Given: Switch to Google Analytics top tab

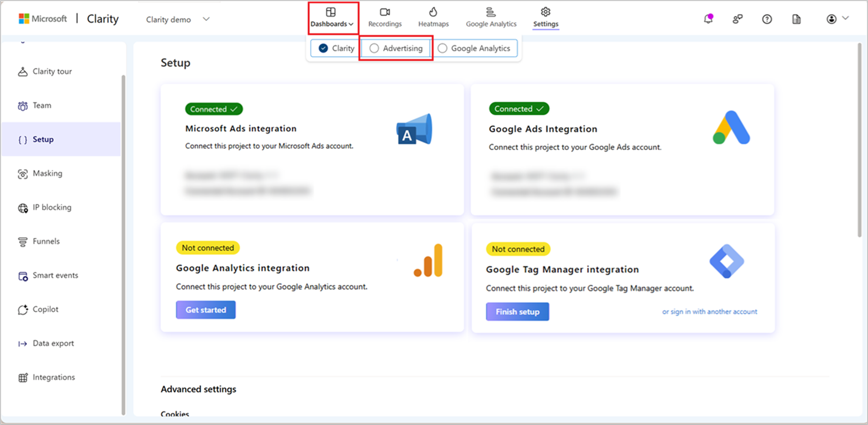Looking at the screenshot, I should [491, 18].
